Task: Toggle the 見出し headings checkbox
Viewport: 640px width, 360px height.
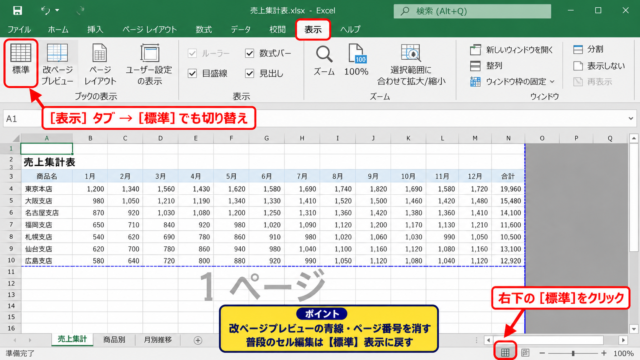Action: pos(249,73)
